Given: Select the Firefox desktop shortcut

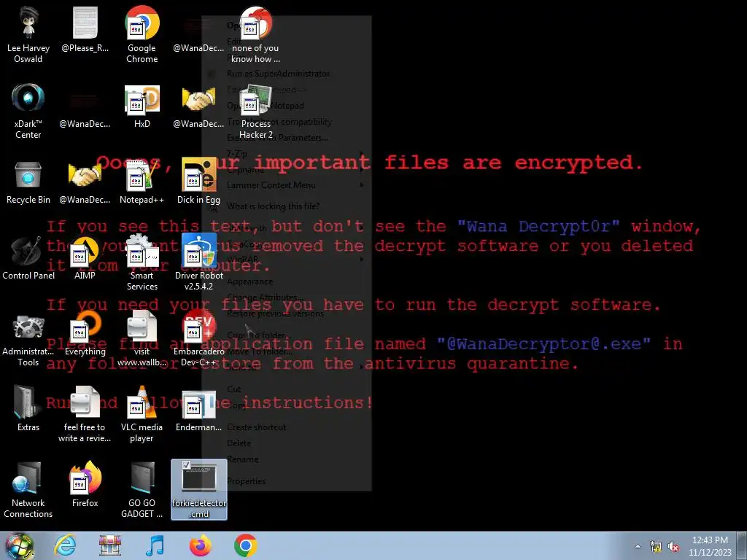Looking at the screenshot, I should coord(85,485).
